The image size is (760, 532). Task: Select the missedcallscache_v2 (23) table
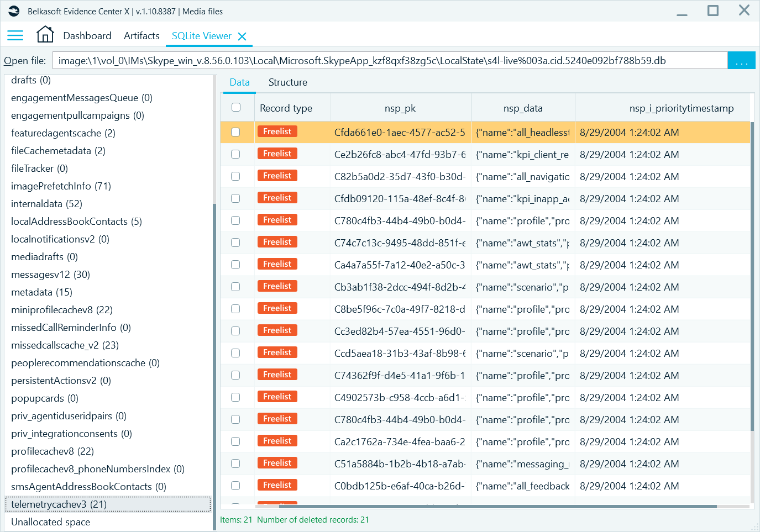(65, 345)
